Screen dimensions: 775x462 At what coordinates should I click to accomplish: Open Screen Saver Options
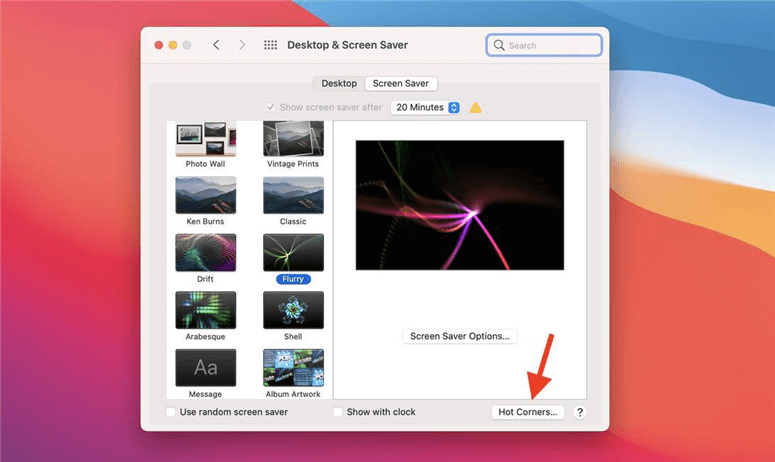tap(460, 336)
